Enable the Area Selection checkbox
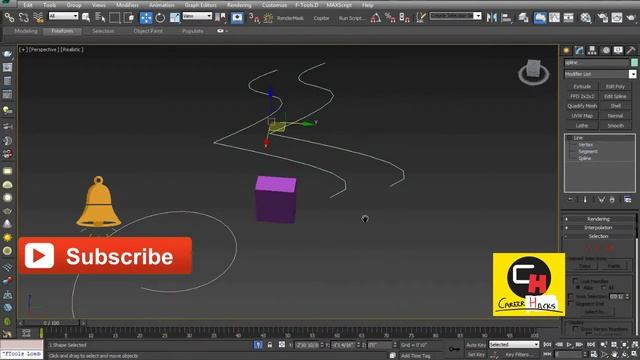This screenshot has width=640, height=360. [x=571, y=296]
